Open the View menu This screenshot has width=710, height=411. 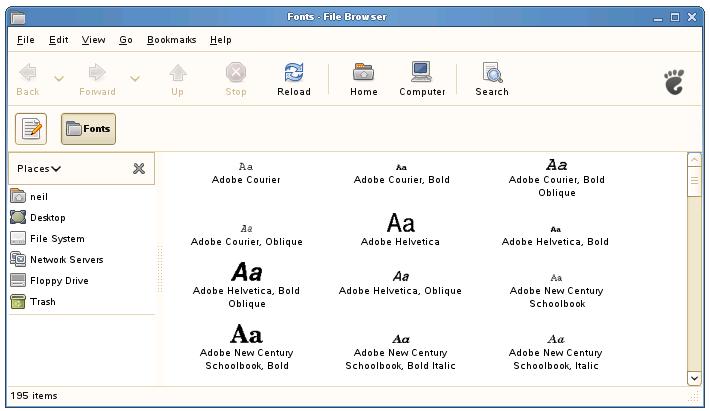[x=93, y=40]
